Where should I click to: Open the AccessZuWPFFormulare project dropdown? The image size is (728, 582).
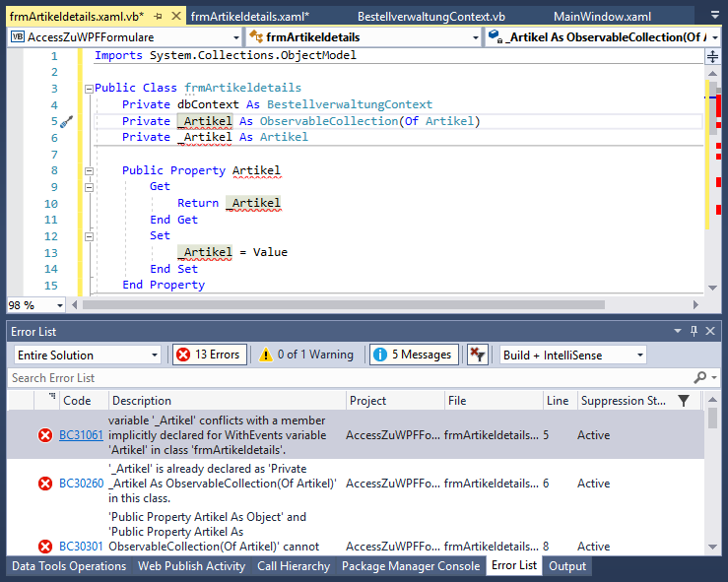[x=121, y=36]
